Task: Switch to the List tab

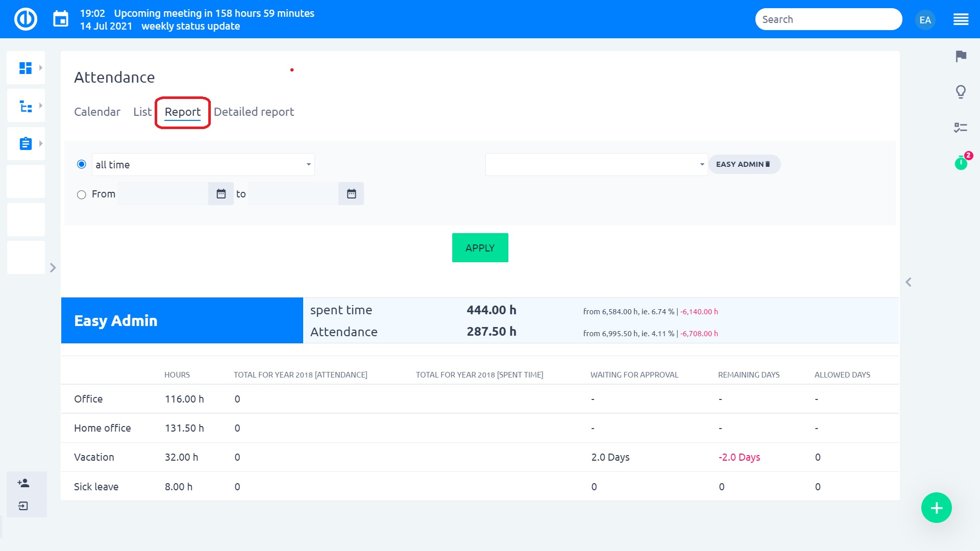Action: tap(142, 112)
